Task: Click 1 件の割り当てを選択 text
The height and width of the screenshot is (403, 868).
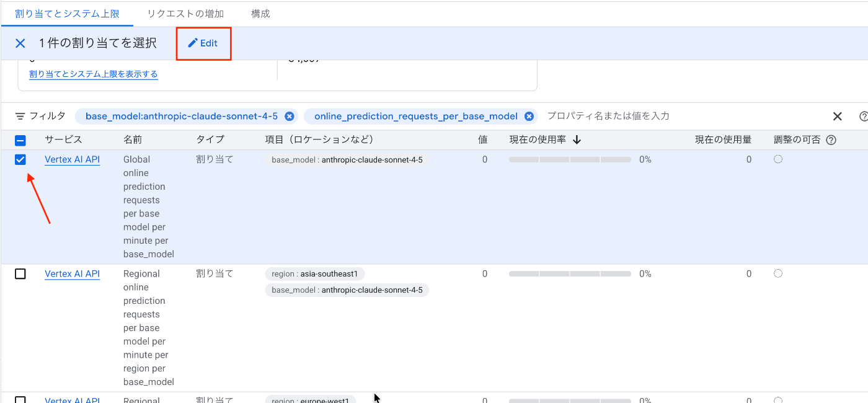Action: tap(97, 43)
